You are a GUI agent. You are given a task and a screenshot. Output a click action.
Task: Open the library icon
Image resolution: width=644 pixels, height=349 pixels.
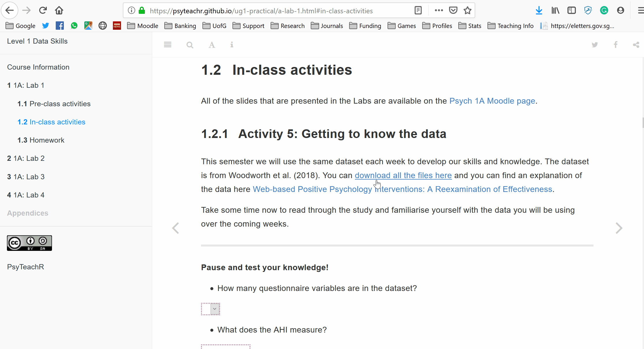point(555,11)
